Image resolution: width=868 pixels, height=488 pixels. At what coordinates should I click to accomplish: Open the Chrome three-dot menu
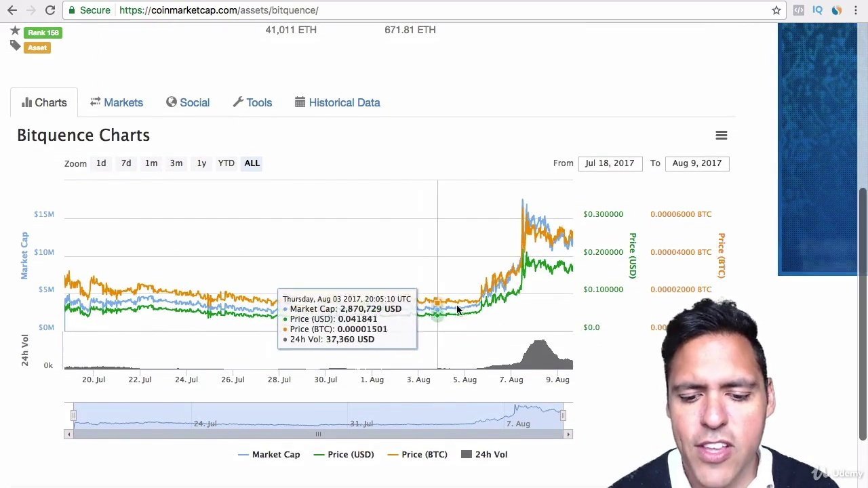tap(856, 10)
